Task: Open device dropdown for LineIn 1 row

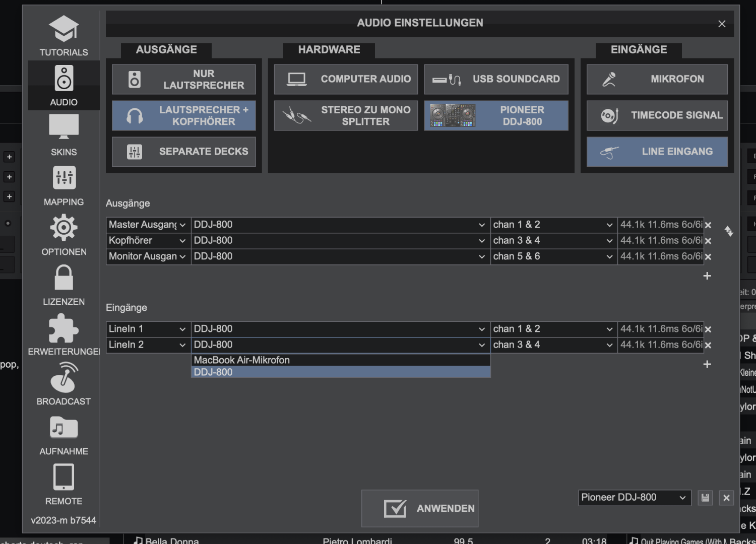Action: [x=341, y=329]
